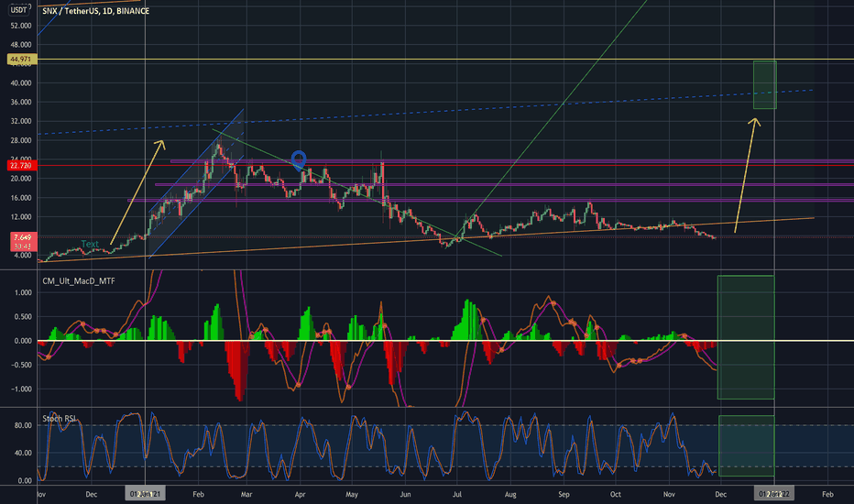Click the 12.000 price scale value
This screenshot has width=854, height=504.
[x=21, y=217]
